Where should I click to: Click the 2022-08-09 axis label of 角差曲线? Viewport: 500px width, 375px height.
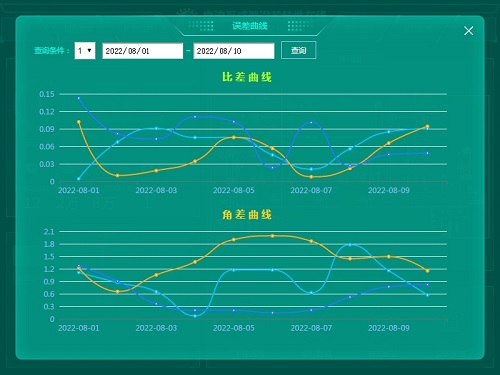(x=389, y=328)
